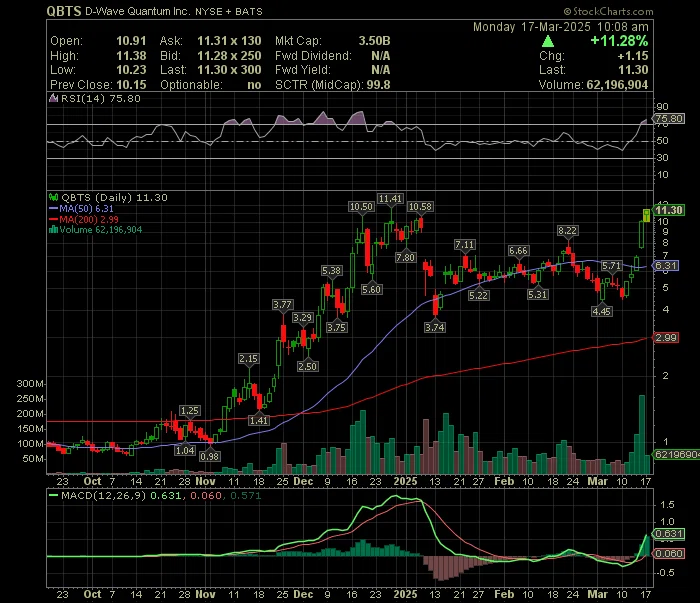
Task: Click the MACD green legend line
Action: 53,495
